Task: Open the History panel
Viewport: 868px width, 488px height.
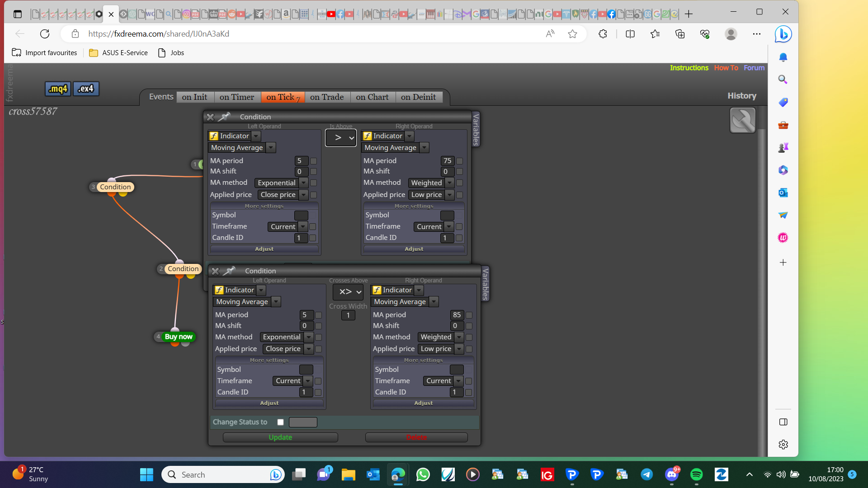Action: click(x=741, y=96)
